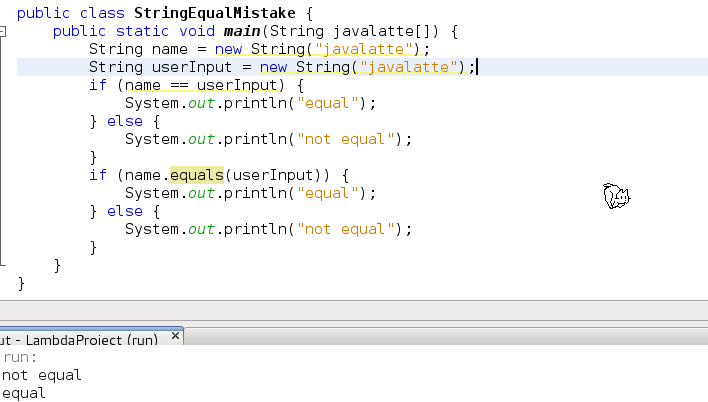The width and height of the screenshot is (708, 402).
Task: Click the first "javalatte" string literal
Action: [364, 49]
